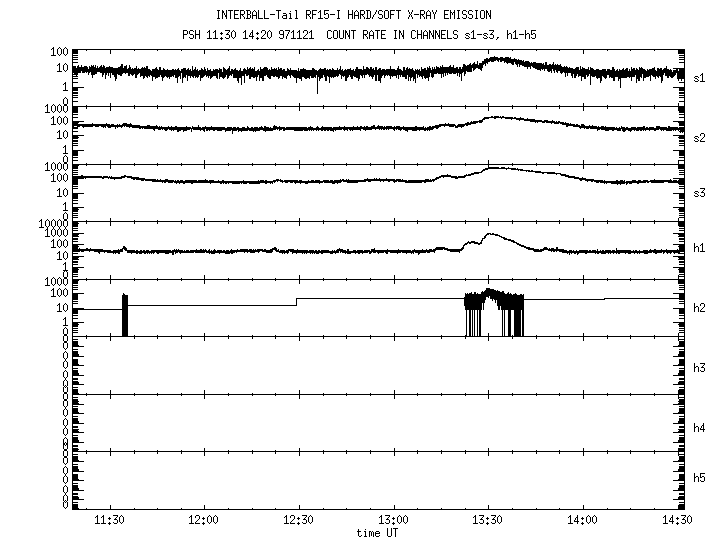Click the "time UT" axis title
This screenshot has width=720, height=550.
tap(381, 533)
